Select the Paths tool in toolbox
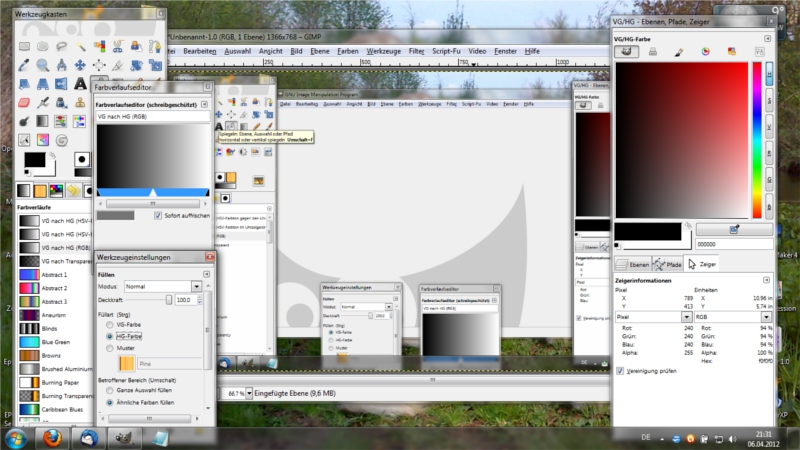 155,46
